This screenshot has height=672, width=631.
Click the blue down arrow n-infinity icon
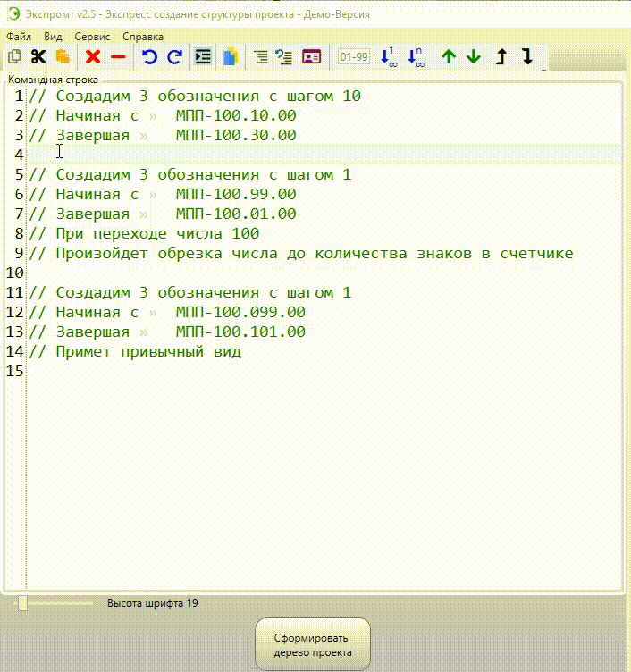416,56
